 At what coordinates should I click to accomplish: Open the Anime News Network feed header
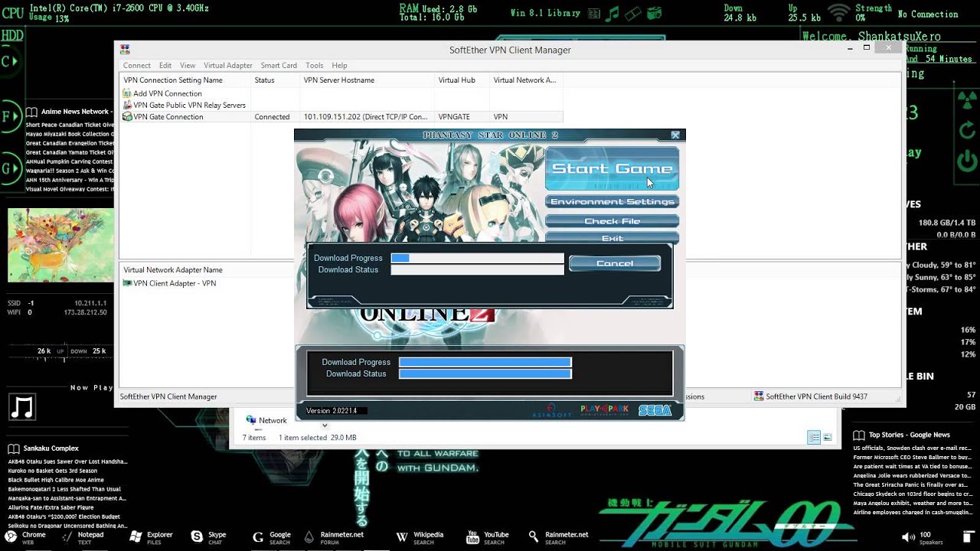pyautogui.click(x=70, y=112)
